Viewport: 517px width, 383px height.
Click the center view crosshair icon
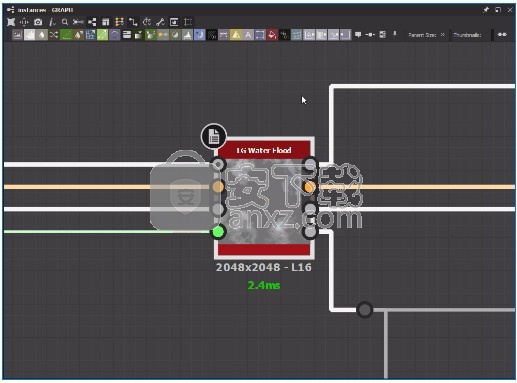(x=24, y=22)
